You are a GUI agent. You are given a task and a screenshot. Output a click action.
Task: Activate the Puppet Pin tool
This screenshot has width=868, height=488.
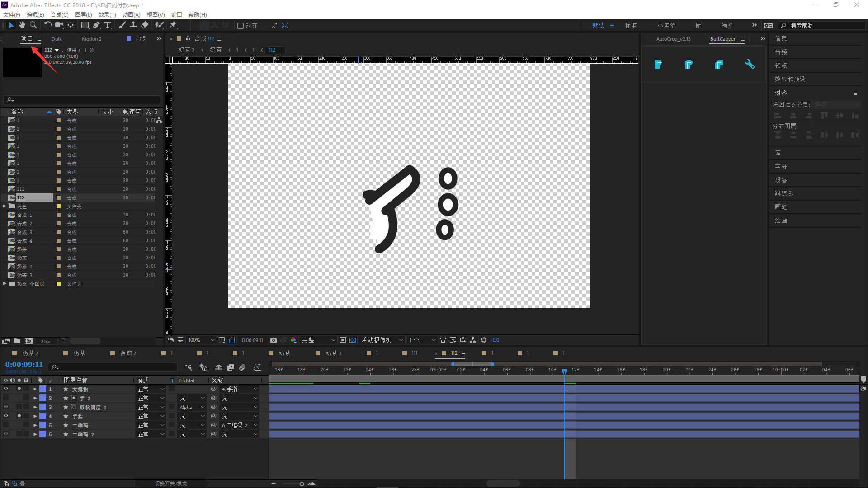173,25
